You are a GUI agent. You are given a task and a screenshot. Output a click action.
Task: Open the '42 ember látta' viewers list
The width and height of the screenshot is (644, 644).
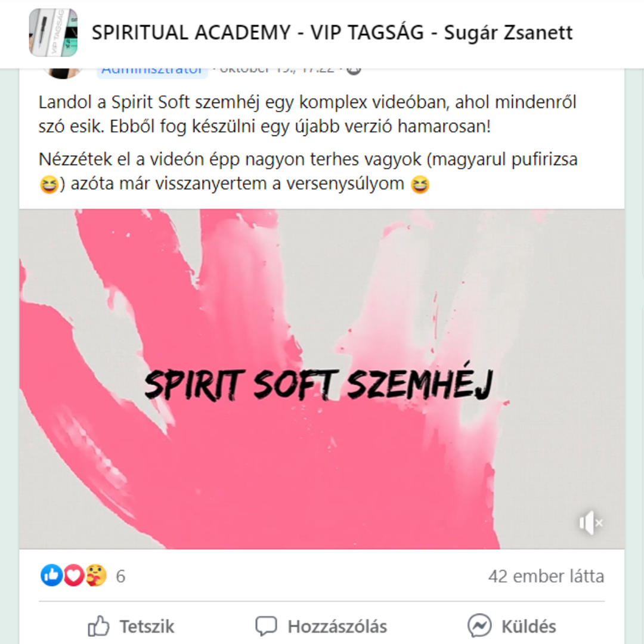pos(546,576)
